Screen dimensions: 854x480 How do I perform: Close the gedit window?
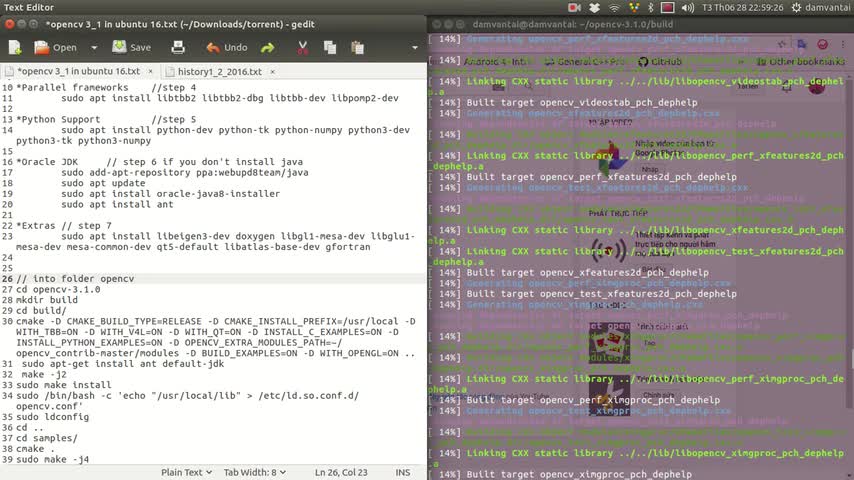10,24
